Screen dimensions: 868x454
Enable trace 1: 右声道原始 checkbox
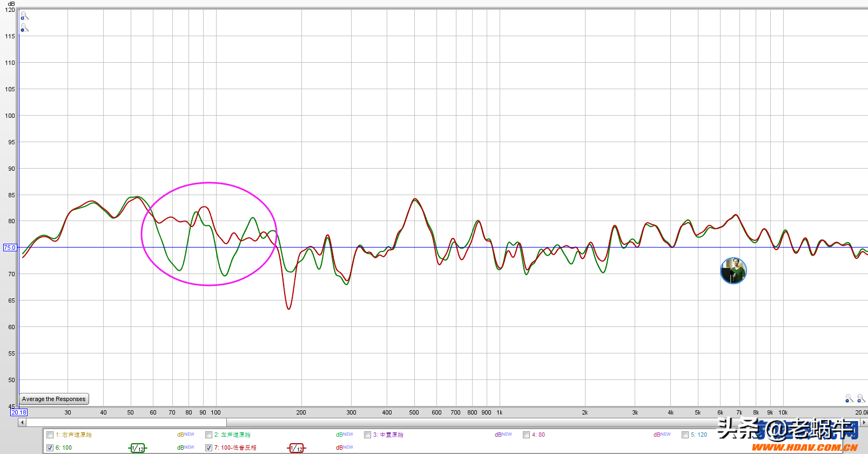[x=50, y=435]
